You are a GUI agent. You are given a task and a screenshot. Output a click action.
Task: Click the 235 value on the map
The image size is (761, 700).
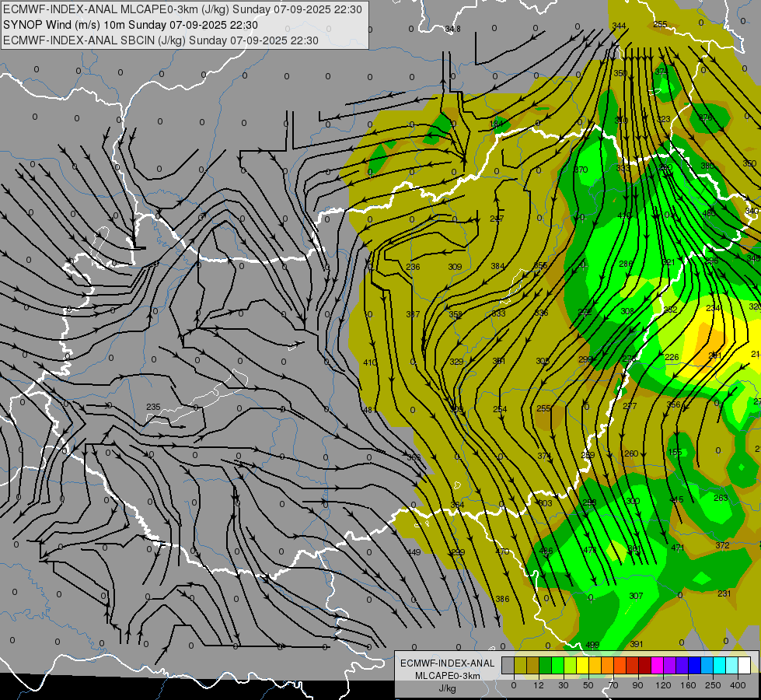[153, 407]
